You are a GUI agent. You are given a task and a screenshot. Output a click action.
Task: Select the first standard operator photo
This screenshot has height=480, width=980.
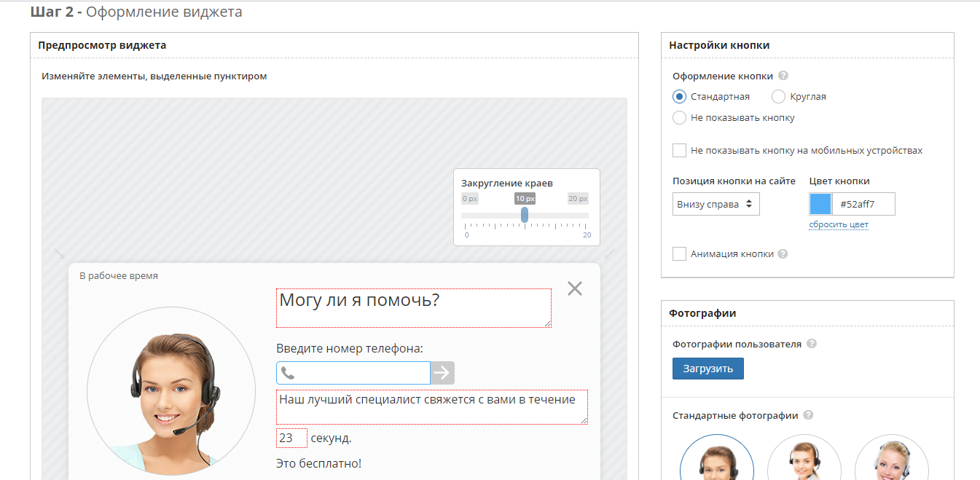tap(717, 459)
